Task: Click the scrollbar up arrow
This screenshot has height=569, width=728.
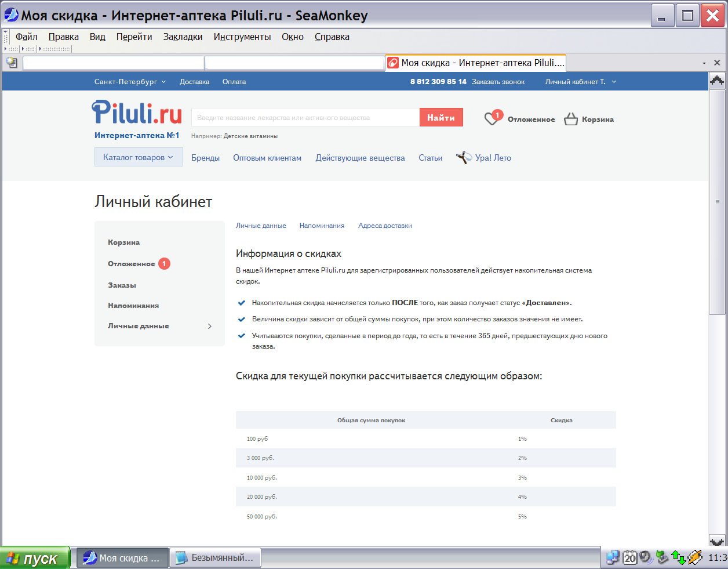Action: pos(717,81)
